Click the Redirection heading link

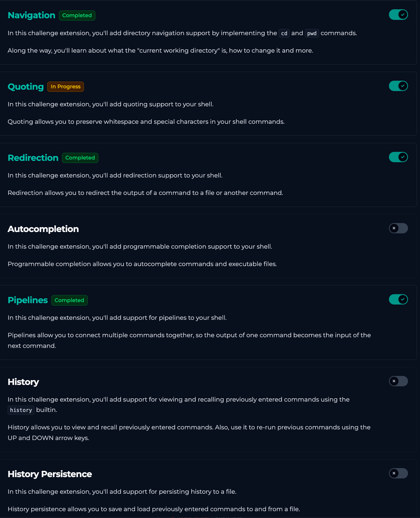(33, 158)
